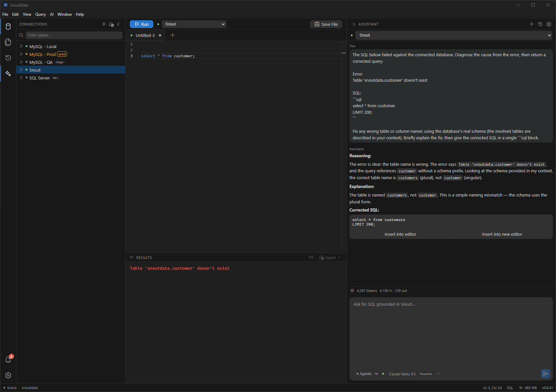
Task: Open the Agentic mode dropdown
Action: click(x=366, y=374)
